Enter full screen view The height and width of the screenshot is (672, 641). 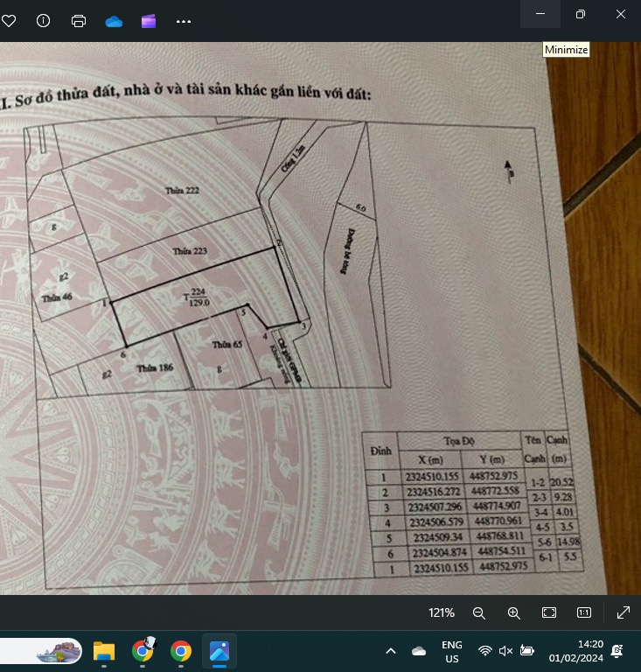pyautogui.click(x=624, y=612)
